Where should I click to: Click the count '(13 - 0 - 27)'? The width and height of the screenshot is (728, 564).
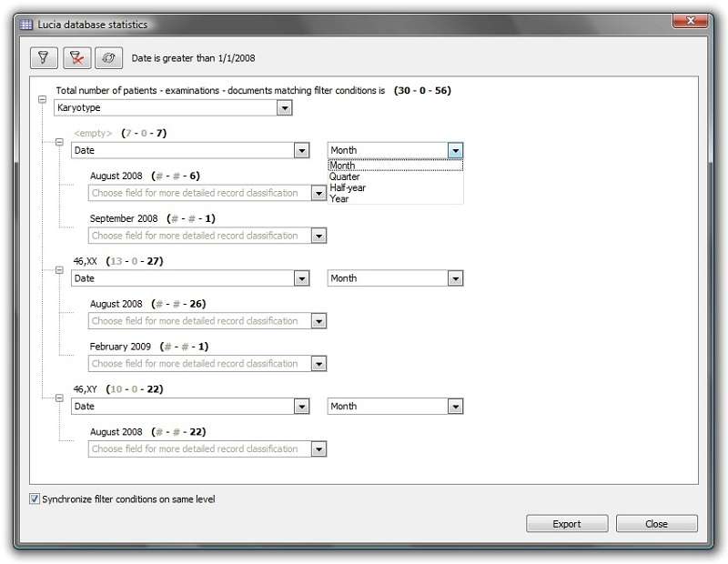[135, 261]
